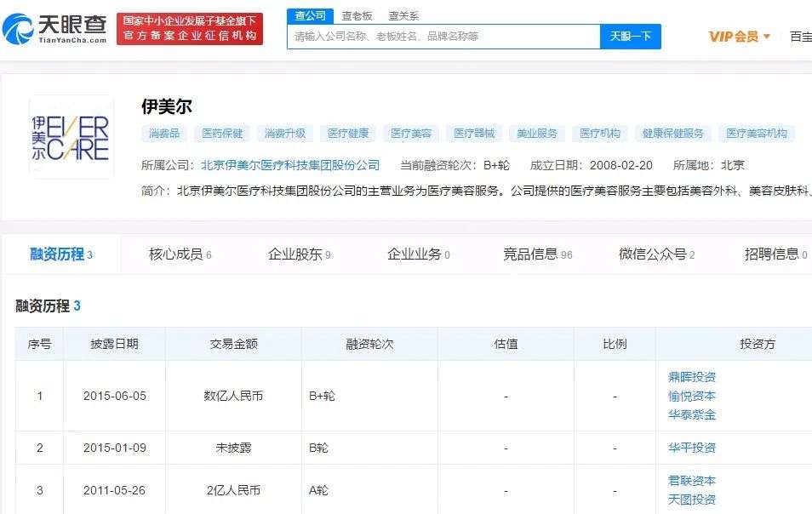812x514 pixels.
Task: Select the 披露日期 column header
Action: click(x=114, y=344)
